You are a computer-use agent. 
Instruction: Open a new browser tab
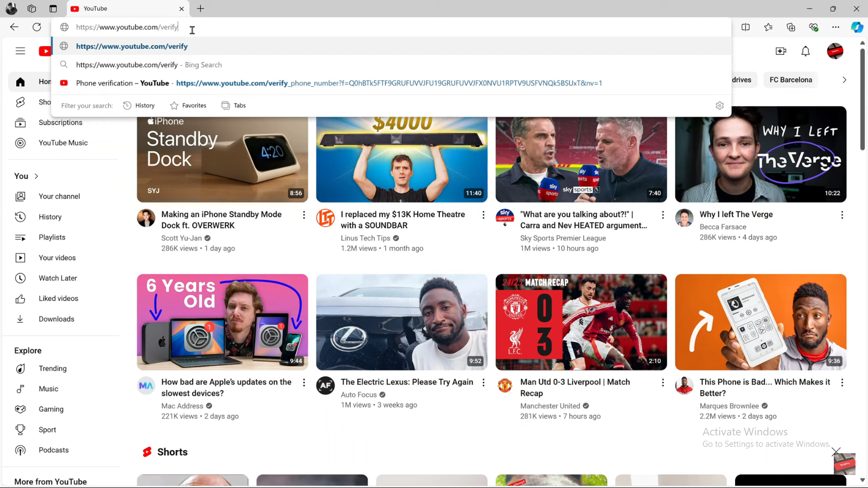201,9
